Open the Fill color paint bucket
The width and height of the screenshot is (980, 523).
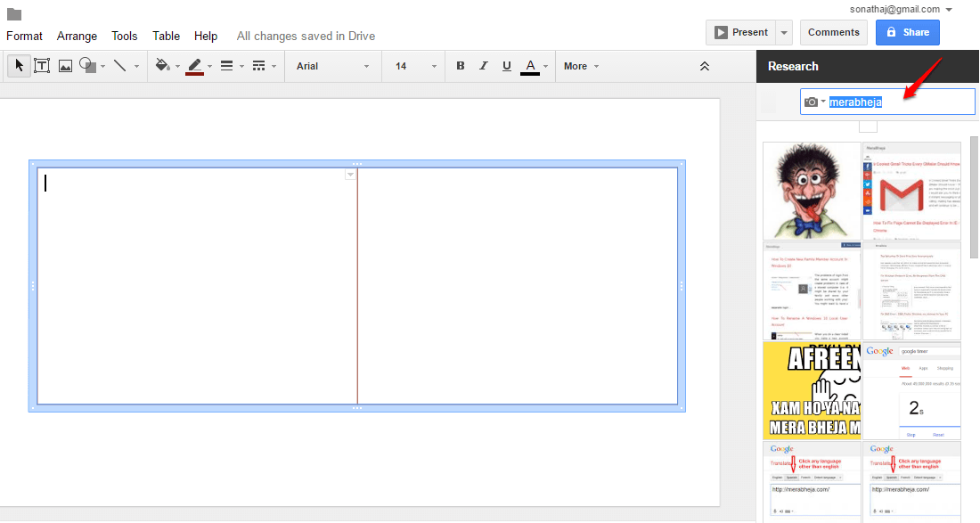pyautogui.click(x=162, y=66)
